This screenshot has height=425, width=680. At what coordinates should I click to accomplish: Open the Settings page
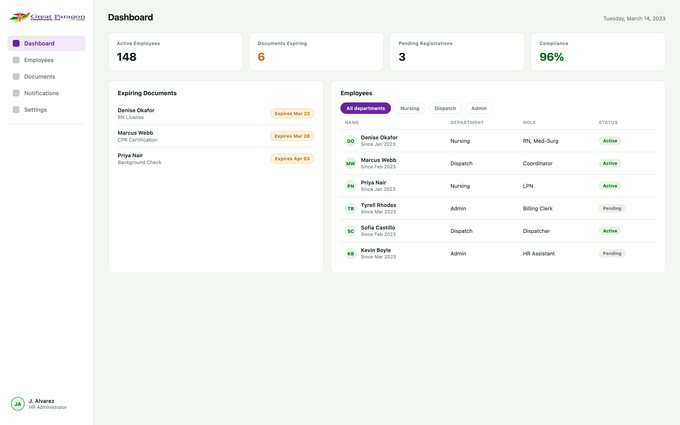(47, 110)
